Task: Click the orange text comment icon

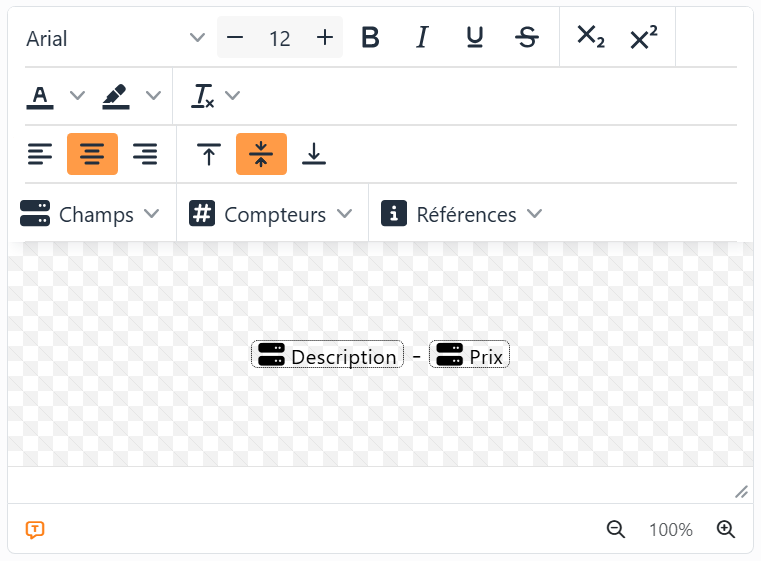Action: coord(35,529)
